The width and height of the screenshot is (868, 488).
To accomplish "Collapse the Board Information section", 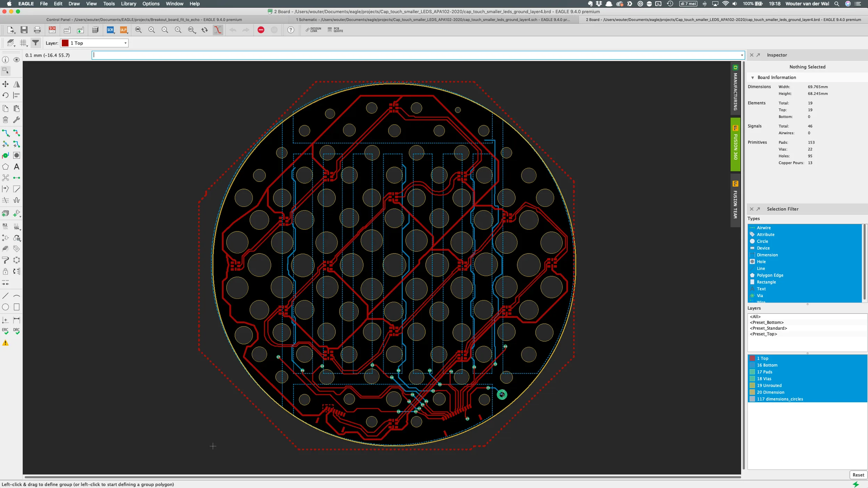I will pos(752,77).
